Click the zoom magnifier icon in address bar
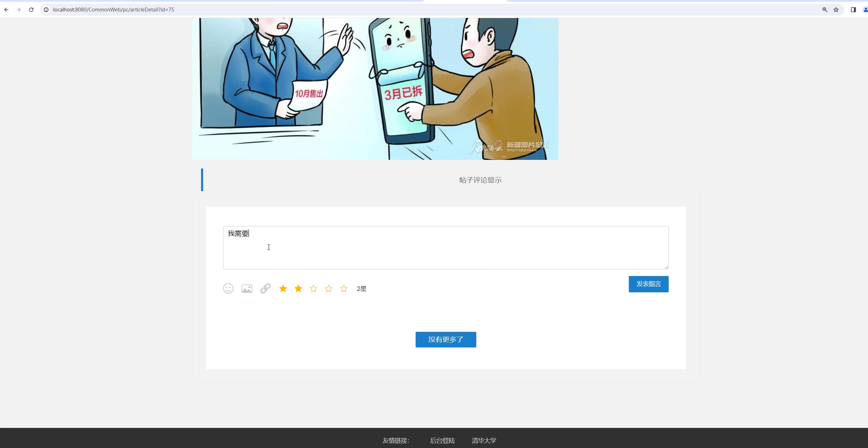 825,10
